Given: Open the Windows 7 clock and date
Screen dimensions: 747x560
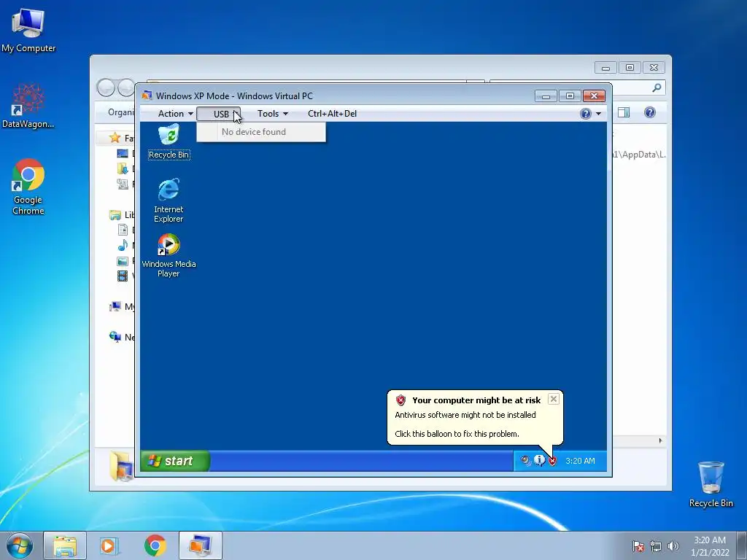Looking at the screenshot, I should point(710,546).
